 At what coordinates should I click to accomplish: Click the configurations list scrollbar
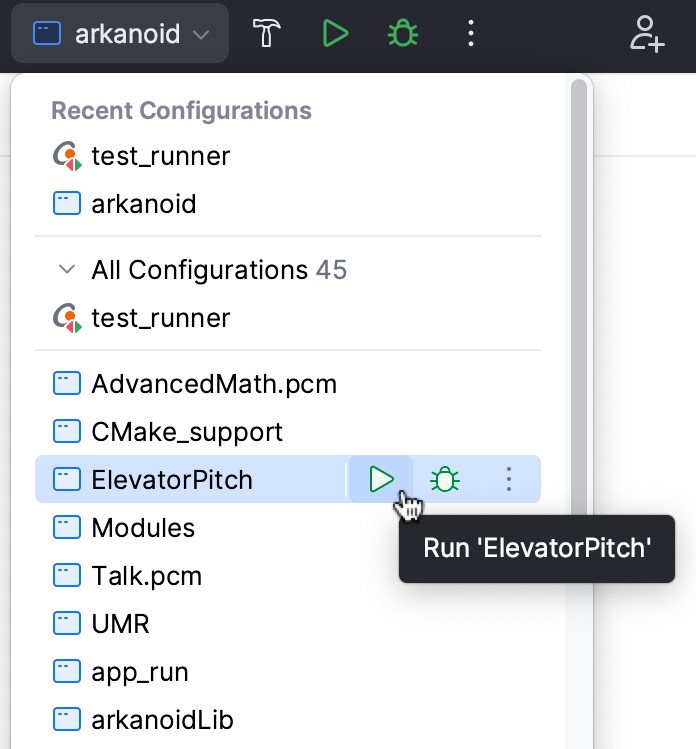point(578,300)
